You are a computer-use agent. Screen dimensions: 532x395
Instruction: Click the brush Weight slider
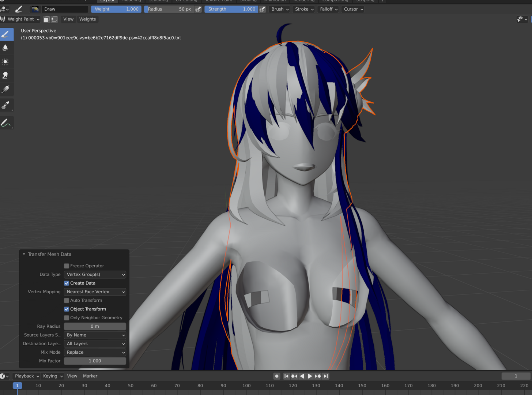(116, 9)
